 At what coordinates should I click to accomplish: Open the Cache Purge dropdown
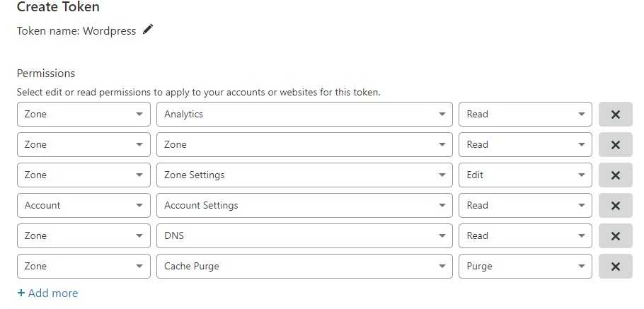[304, 267]
